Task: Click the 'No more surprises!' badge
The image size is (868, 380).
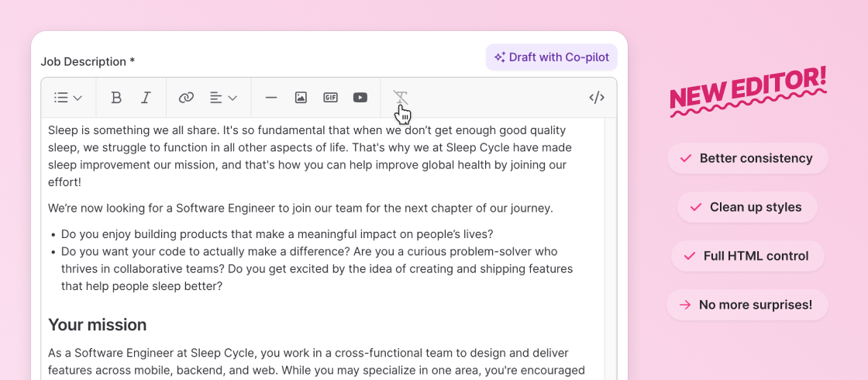Action: click(747, 305)
